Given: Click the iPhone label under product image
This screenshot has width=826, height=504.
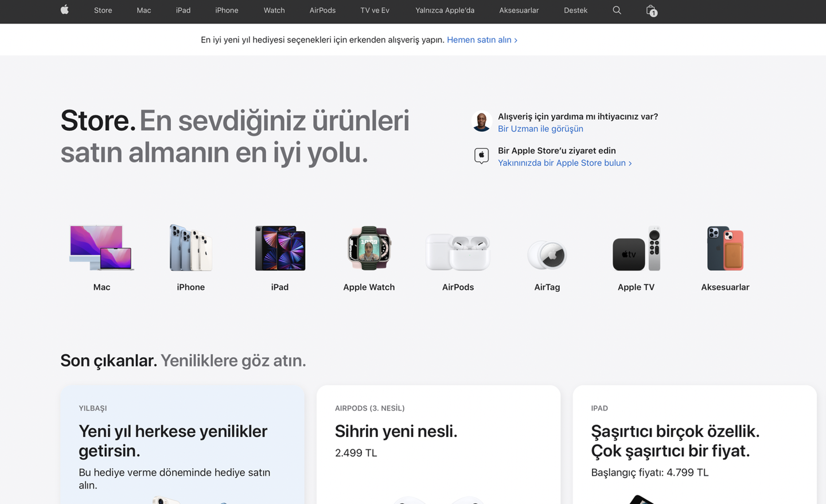Looking at the screenshot, I should coord(191,287).
